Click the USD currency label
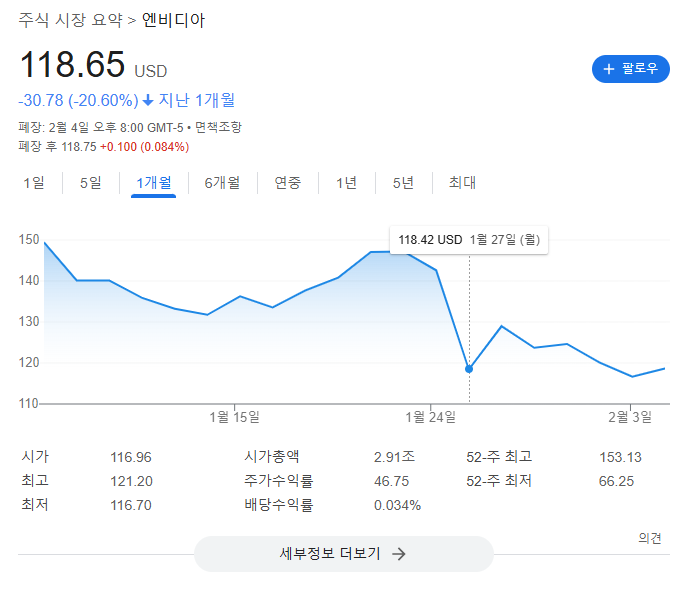Image resolution: width=685 pixels, height=589 pixels. pyautogui.click(x=151, y=71)
